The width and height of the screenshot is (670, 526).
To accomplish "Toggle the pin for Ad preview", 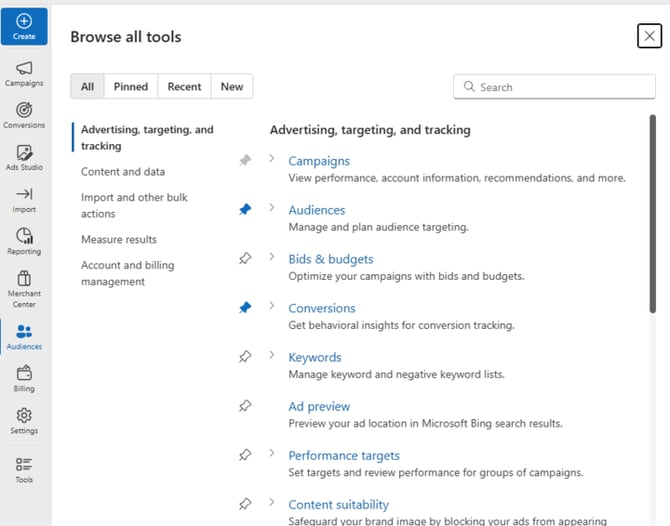I will tap(245, 406).
